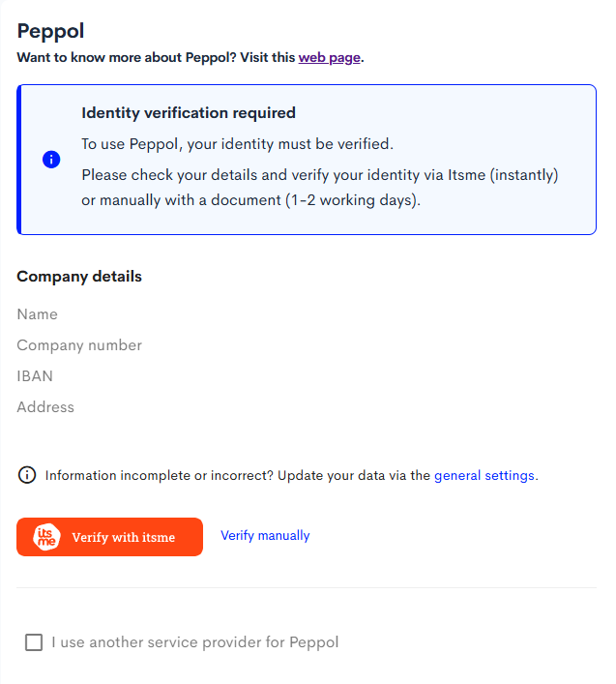
Task: Click the outlined info icon beside "Information incomplete"
Action: click(27, 475)
